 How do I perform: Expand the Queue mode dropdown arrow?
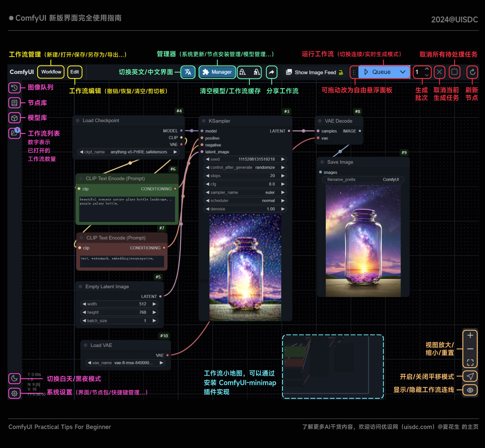click(x=403, y=72)
